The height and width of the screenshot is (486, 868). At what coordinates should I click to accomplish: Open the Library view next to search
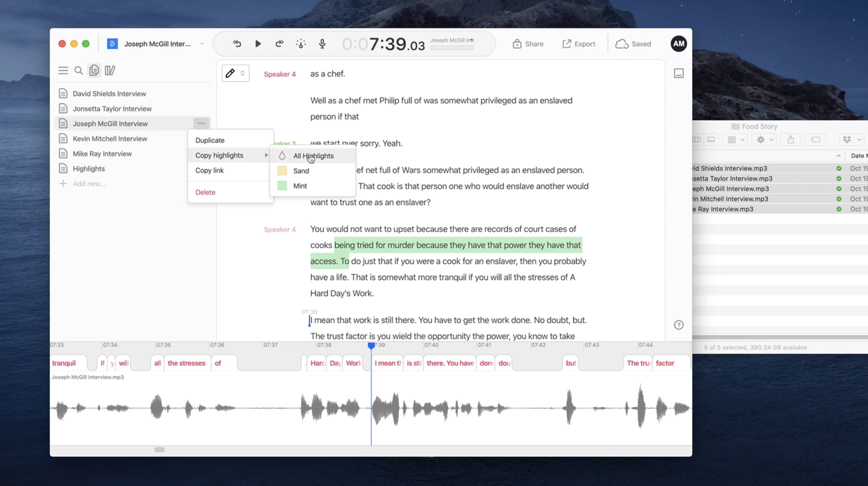[110, 70]
